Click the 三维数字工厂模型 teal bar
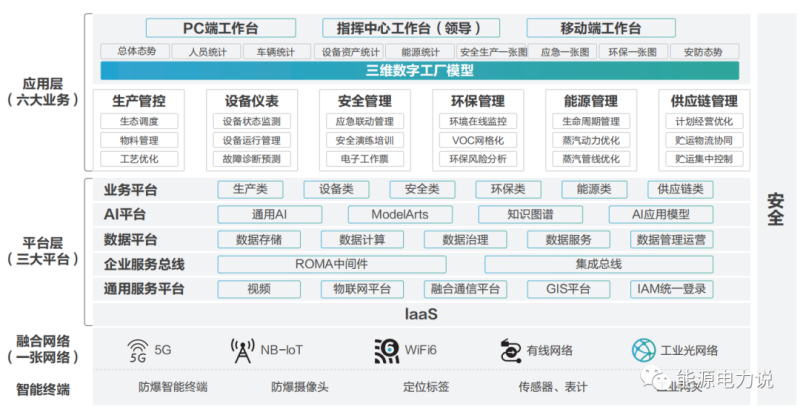Screen dimensions: 800x415 coord(419,71)
